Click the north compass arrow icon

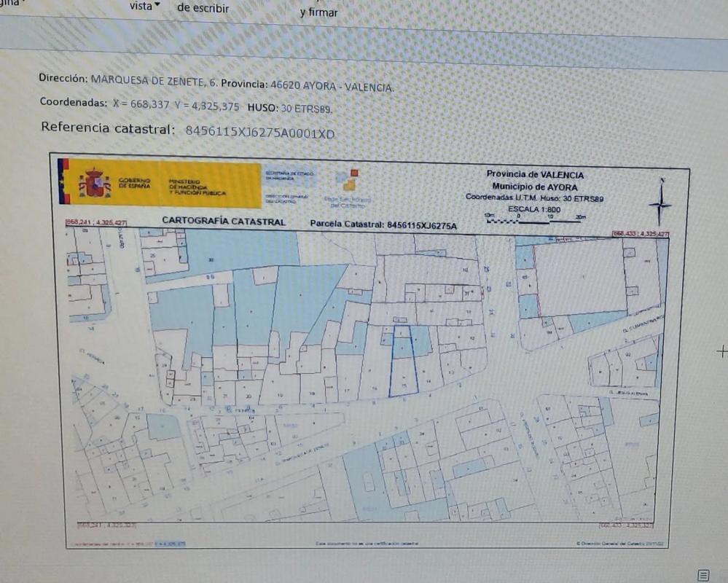[660, 202]
